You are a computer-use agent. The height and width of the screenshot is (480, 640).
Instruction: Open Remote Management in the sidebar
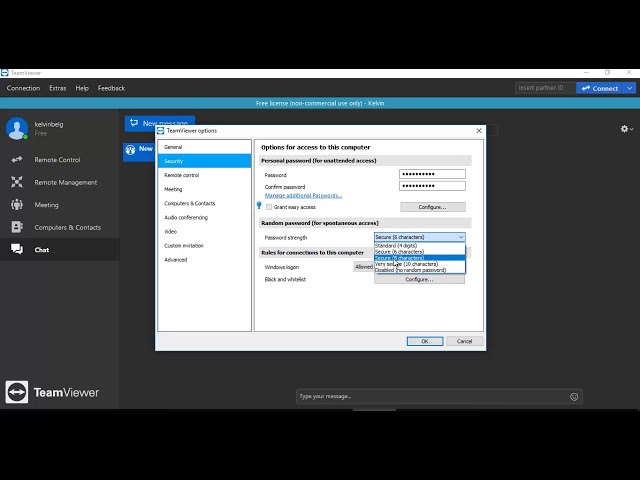pos(60,182)
